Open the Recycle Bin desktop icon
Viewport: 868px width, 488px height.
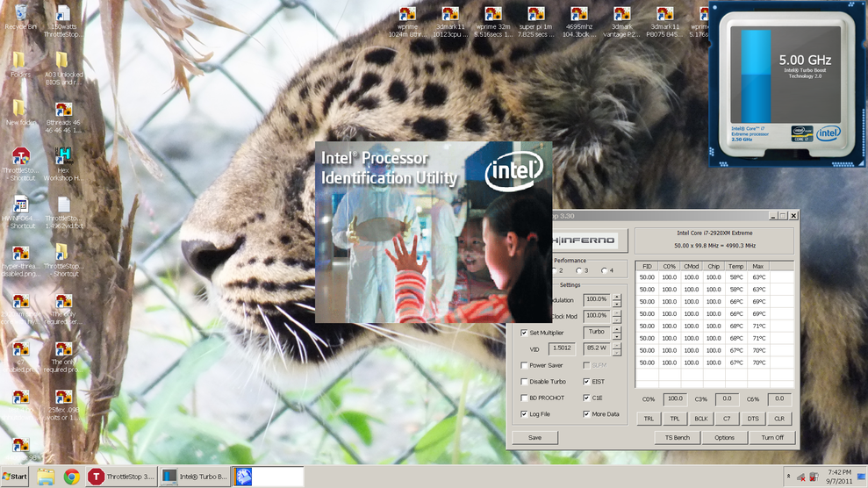[x=20, y=18]
